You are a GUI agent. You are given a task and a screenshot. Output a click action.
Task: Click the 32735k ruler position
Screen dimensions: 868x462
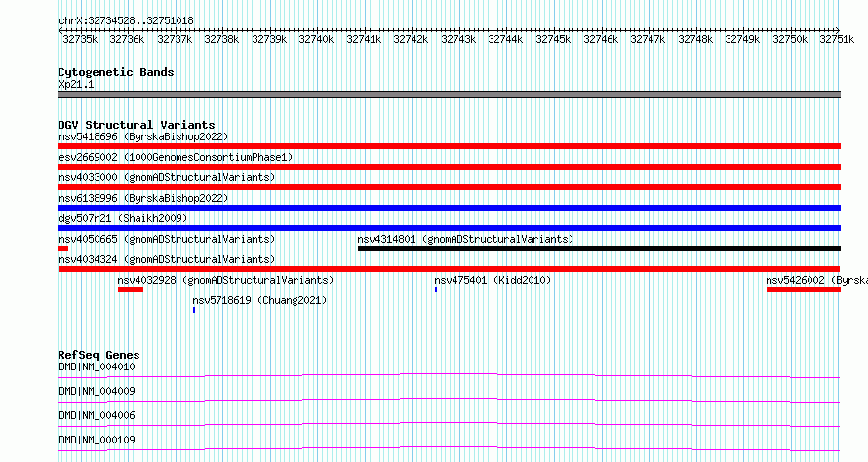coord(80,39)
